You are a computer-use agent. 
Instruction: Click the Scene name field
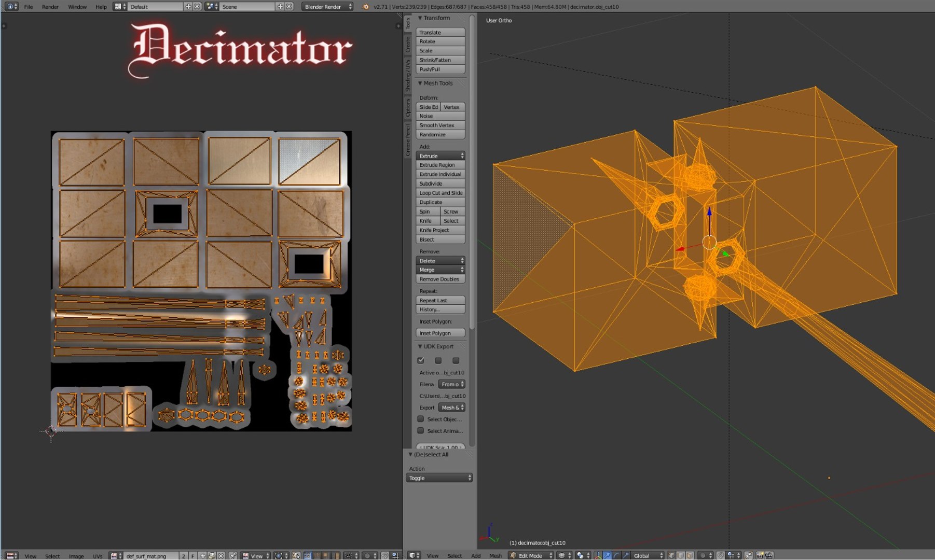pyautogui.click(x=247, y=7)
